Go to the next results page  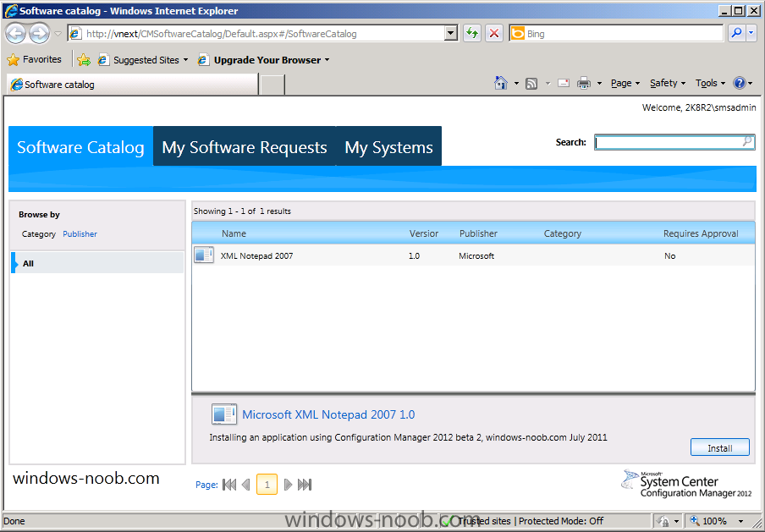tap(288, 484)
